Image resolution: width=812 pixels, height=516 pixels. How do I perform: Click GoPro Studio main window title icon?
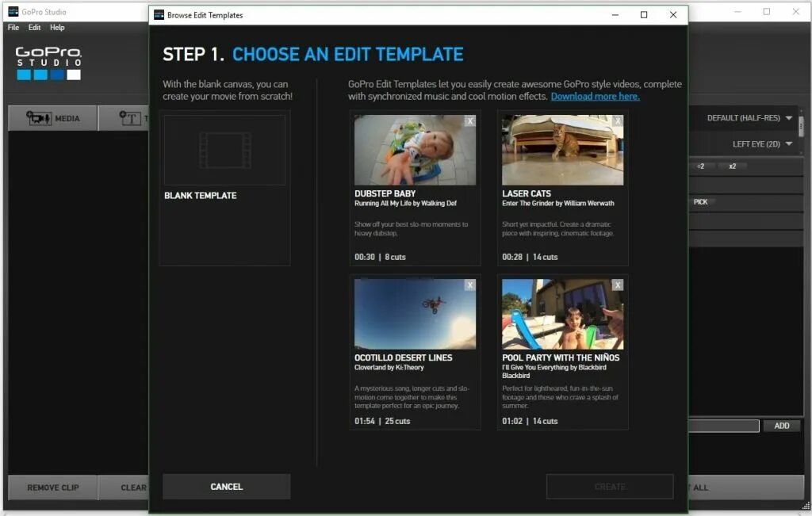(x=13, y=11)
